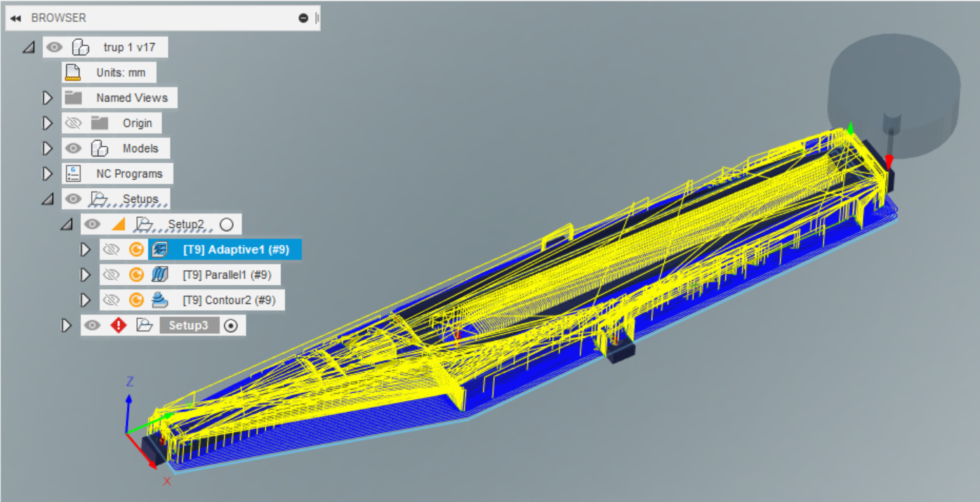Click the Adaptive1 toolpath strategy icon

tap(159, 249)
